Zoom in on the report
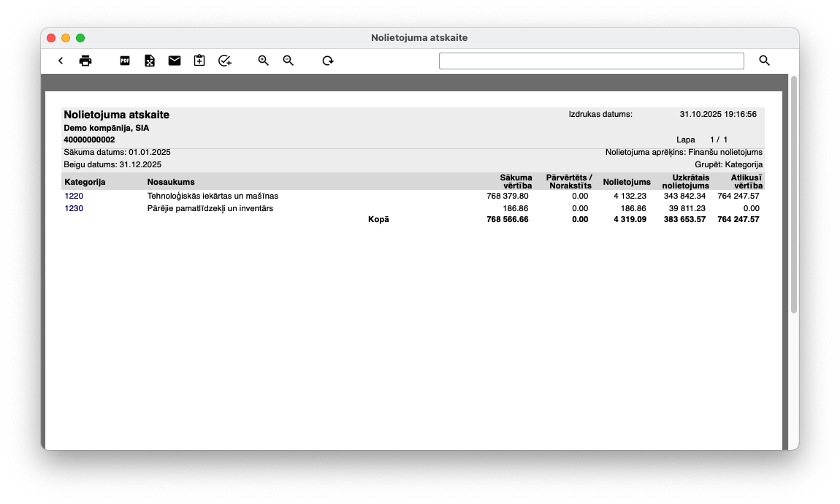Viewport: 840px width, 504px height. [x=264, y=61]
